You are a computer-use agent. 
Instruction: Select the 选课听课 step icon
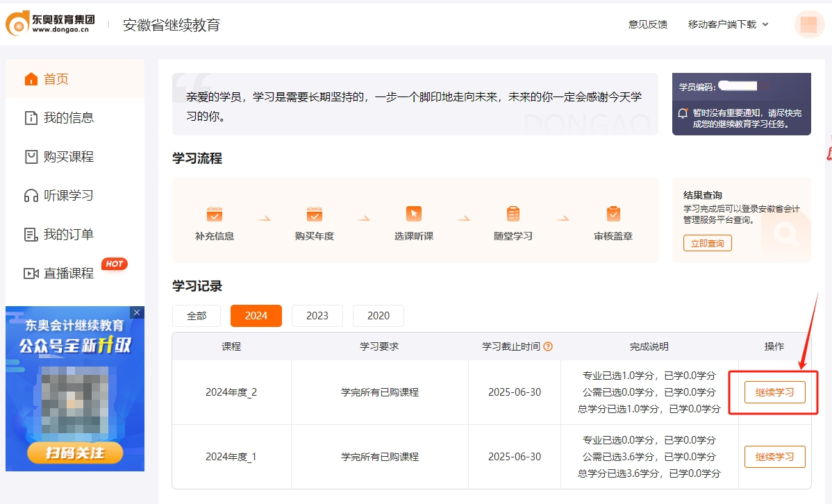[x=412, y=212]
